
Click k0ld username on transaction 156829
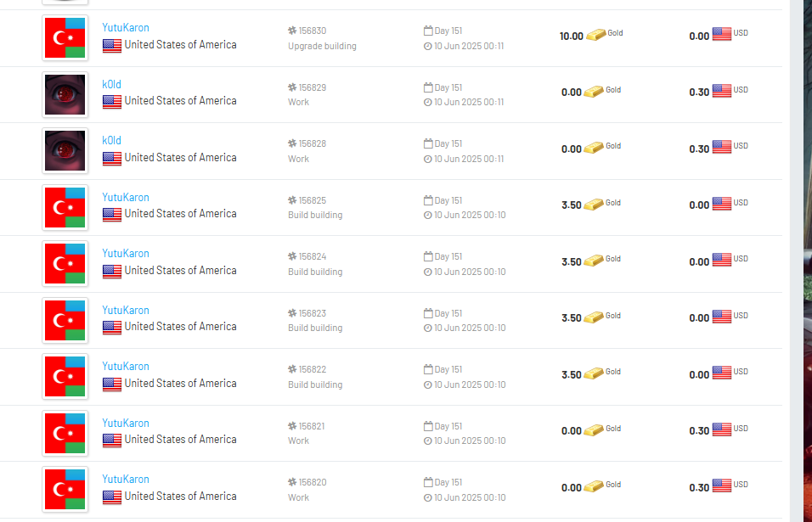[111, 84]
